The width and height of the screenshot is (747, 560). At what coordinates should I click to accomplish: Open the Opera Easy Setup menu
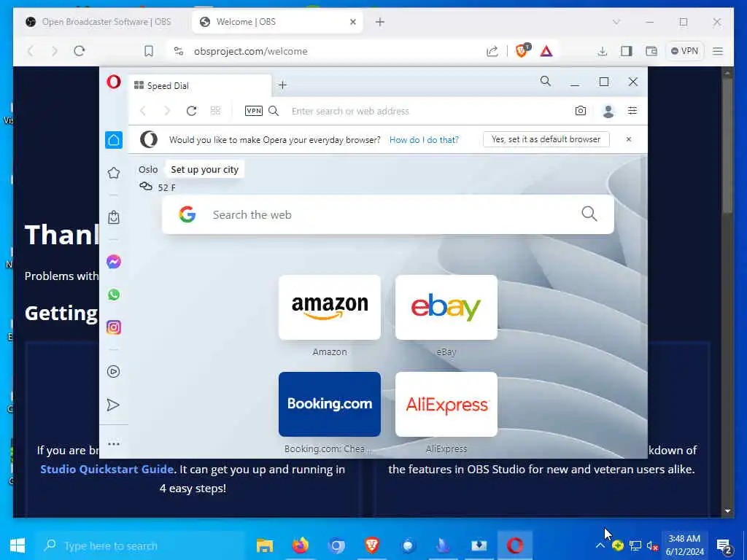tap(632, 111)
